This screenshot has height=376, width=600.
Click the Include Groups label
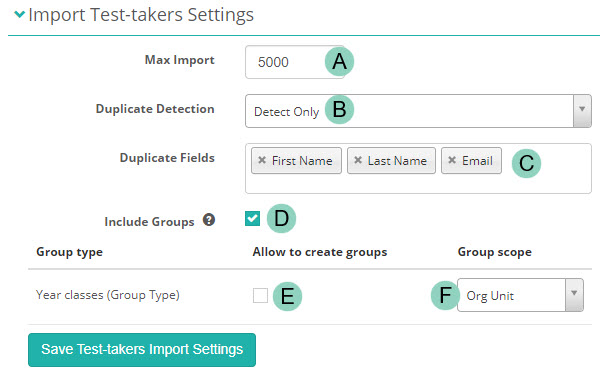pos(149,222)
